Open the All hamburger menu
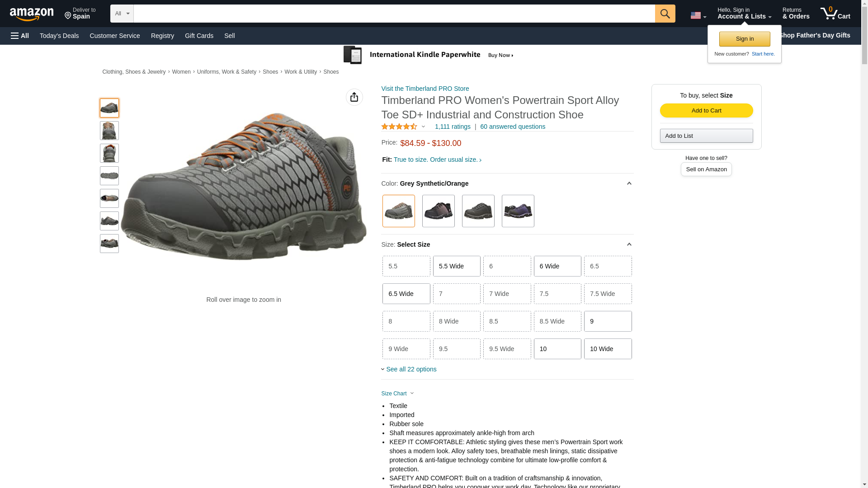The height and width of the screenshot is (488, 868). 20,36
